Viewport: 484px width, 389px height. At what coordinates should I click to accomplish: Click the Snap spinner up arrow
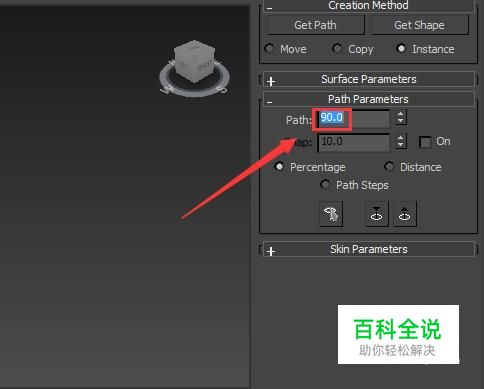click(x=401, y=138)
